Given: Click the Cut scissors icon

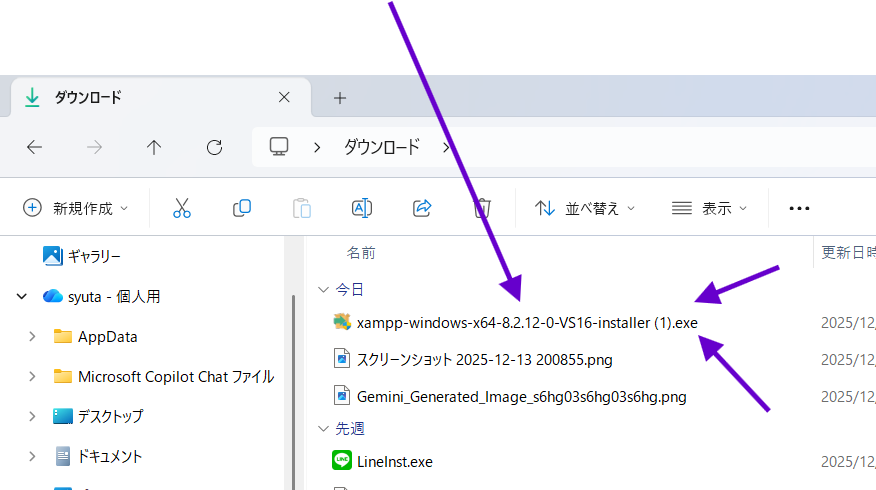Looking at the screenshot, I should pyautogui.click(x=181, y=208).
